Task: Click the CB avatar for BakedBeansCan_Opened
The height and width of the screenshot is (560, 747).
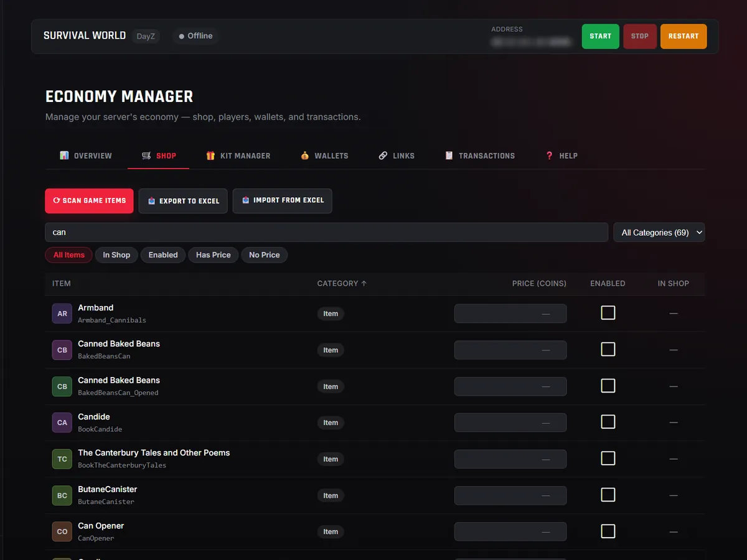Action: tap(62, 386)
